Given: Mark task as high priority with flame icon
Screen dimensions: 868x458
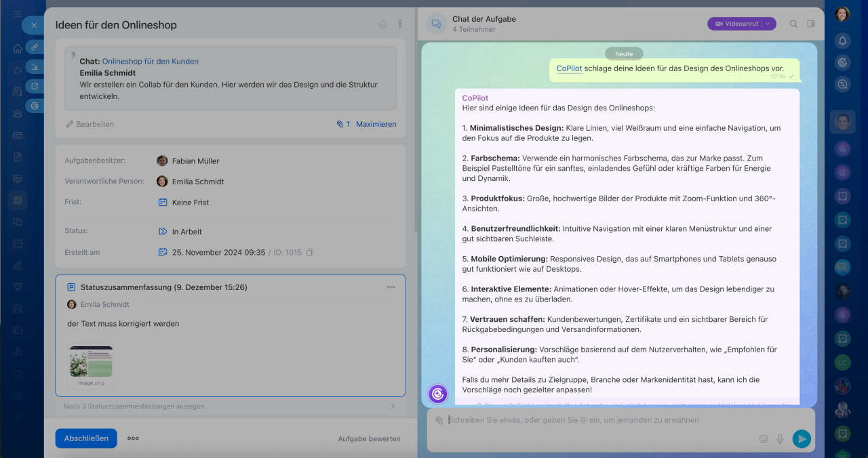Looking at the screenshot, I should (x=382, y=24).
